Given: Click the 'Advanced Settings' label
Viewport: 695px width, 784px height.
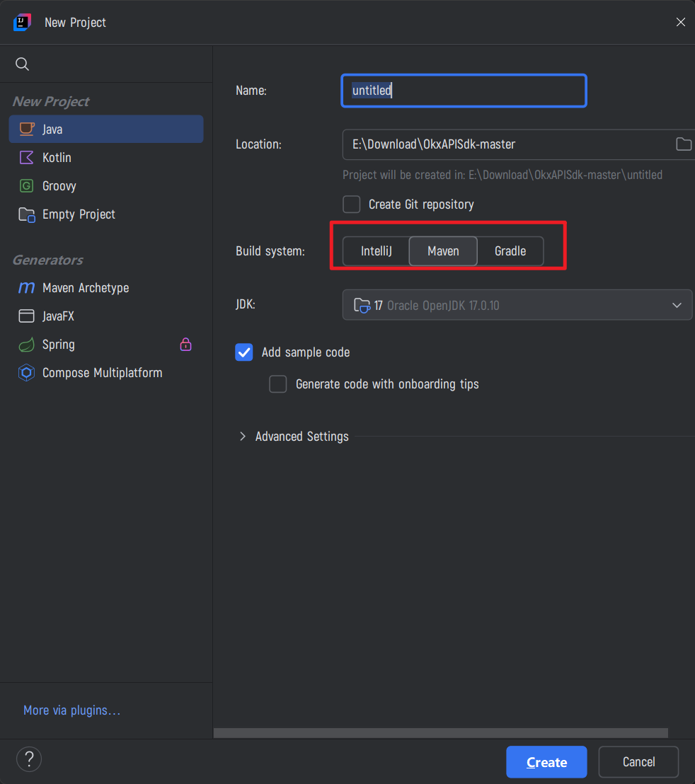Looking at the screenshot, I should [302, 437].
